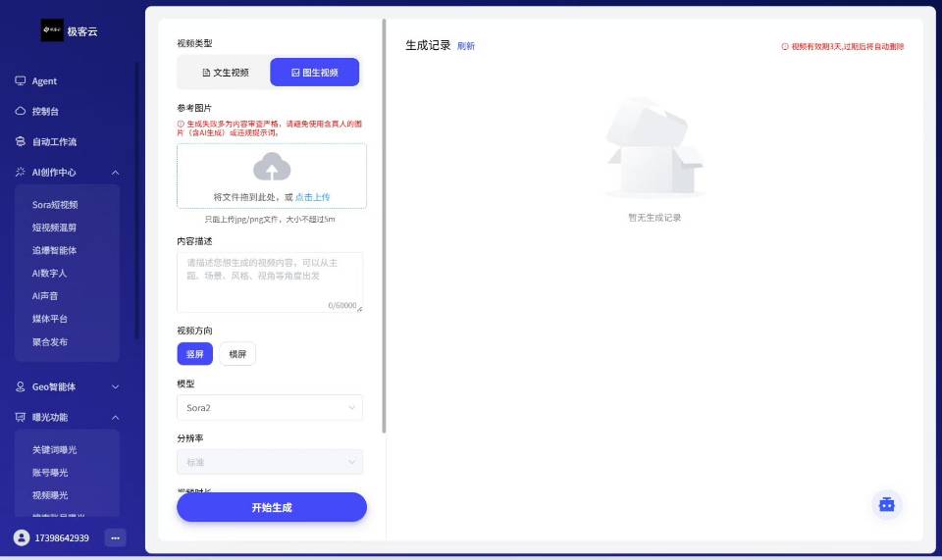
Task: Click the 极客云 logo icon
Action: [52, 31]
